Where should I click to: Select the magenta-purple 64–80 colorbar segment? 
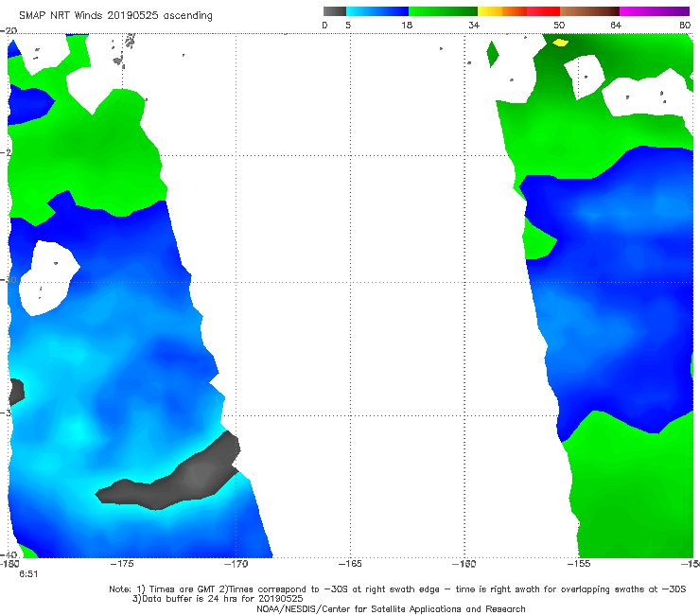click(x=655, y=11)
